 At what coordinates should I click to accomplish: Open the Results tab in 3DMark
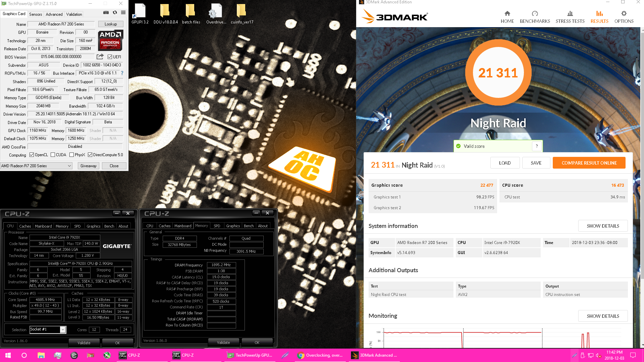pyautogui.click(x=599, y=17)
